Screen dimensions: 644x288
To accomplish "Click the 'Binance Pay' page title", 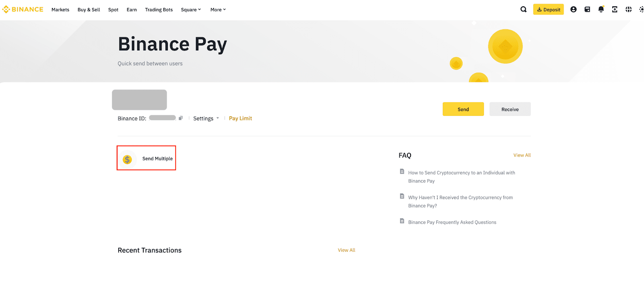I will [x=172, y=44].
